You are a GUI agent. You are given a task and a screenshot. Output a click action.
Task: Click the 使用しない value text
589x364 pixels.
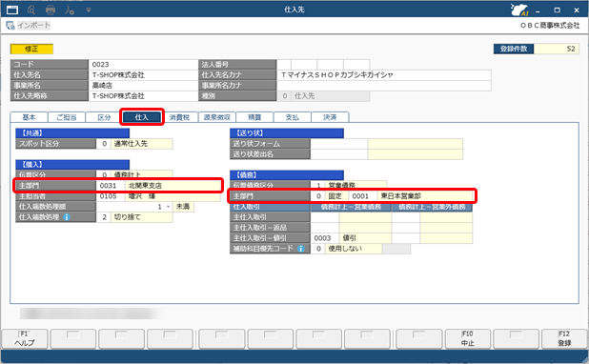tap(345, 249)
